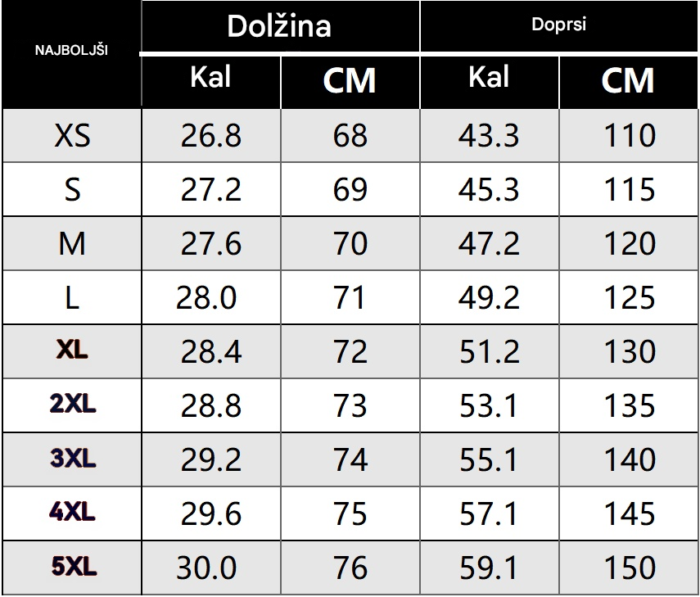Click the Kal subheader under Dolžina

coord(210,79)
